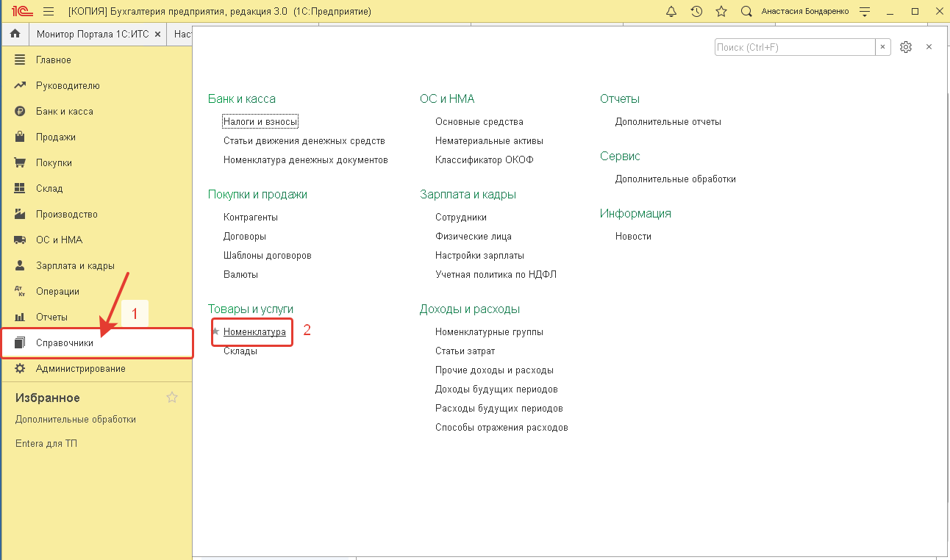Open Налоги и взносы link

pyautogui.click(x=260, y=122)
